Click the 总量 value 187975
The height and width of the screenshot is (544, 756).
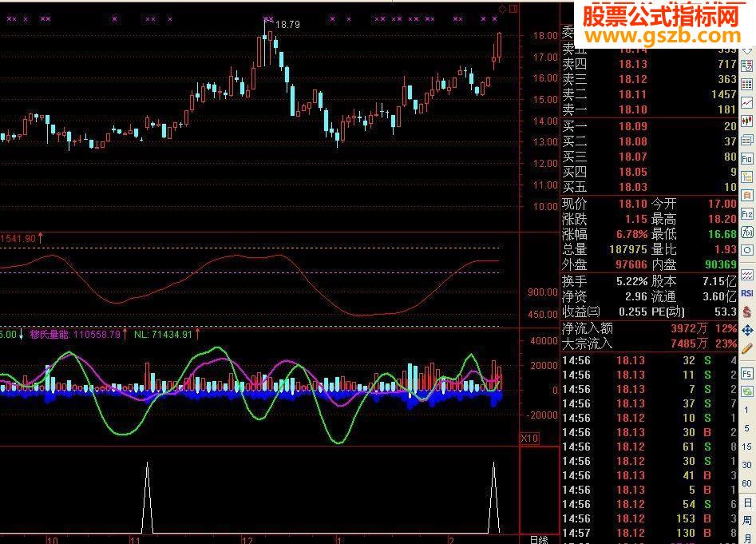click(x=628, y=249)
